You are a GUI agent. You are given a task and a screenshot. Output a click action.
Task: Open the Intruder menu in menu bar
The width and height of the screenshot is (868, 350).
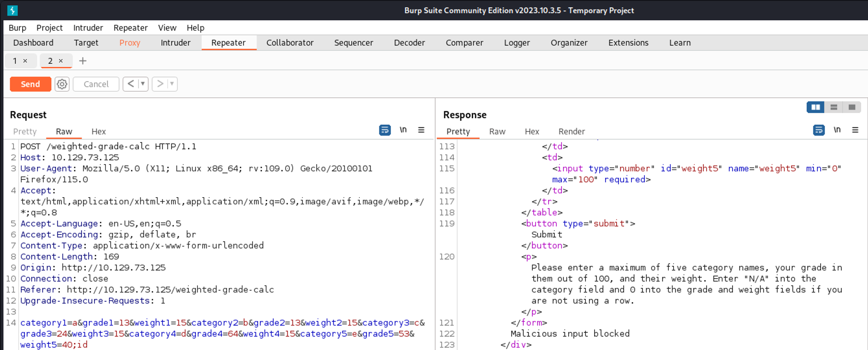tap(88, 28)
